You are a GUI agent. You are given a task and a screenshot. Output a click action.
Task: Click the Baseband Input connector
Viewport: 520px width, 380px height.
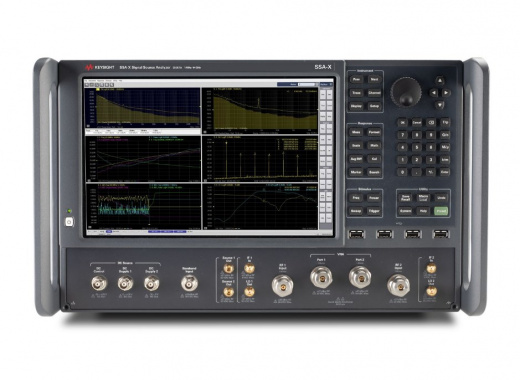click(x=189, y=283)
